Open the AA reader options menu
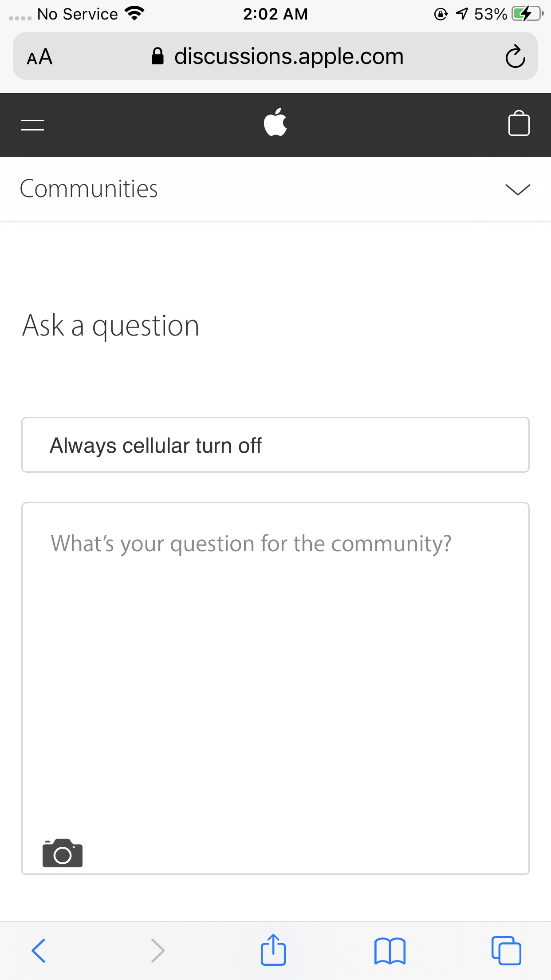Viewport: 551px width, 980px height. 40,57
